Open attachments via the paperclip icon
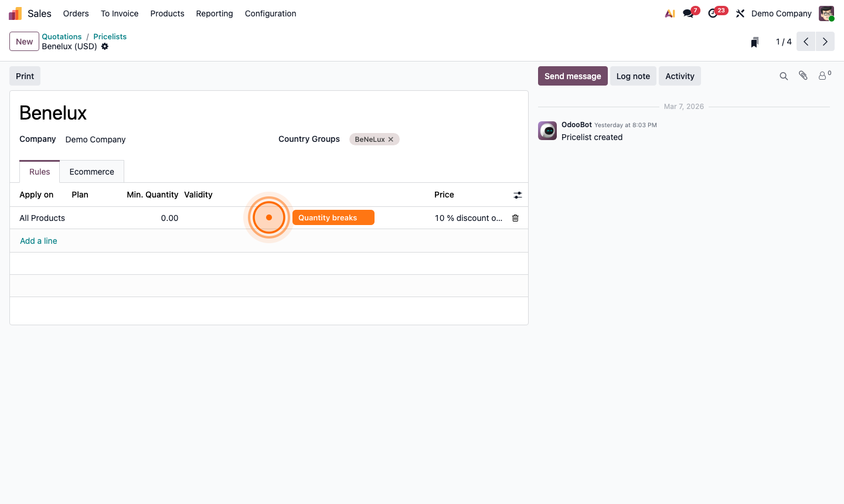844x504 pixels. [x=802, y=76]
